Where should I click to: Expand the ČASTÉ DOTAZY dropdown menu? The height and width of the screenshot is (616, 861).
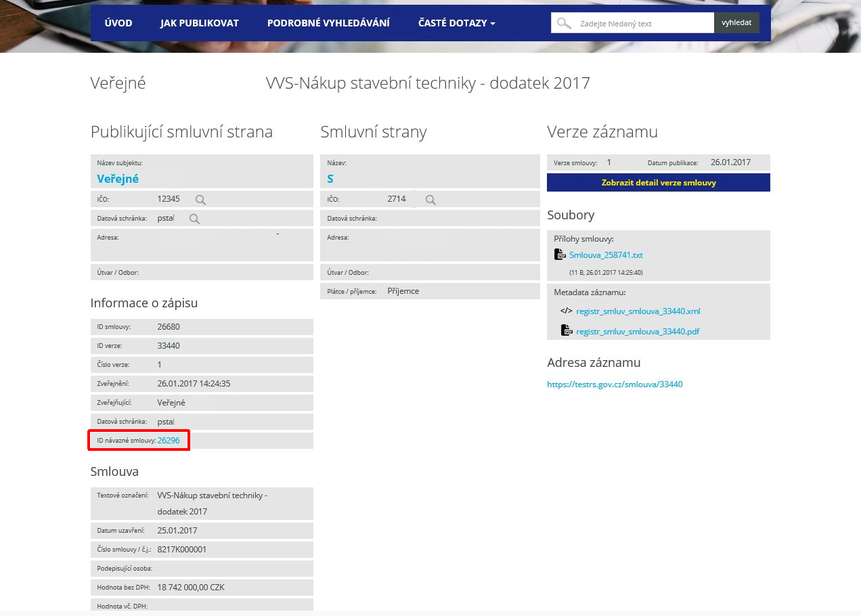pyautogui.click(x=457, y=23)
